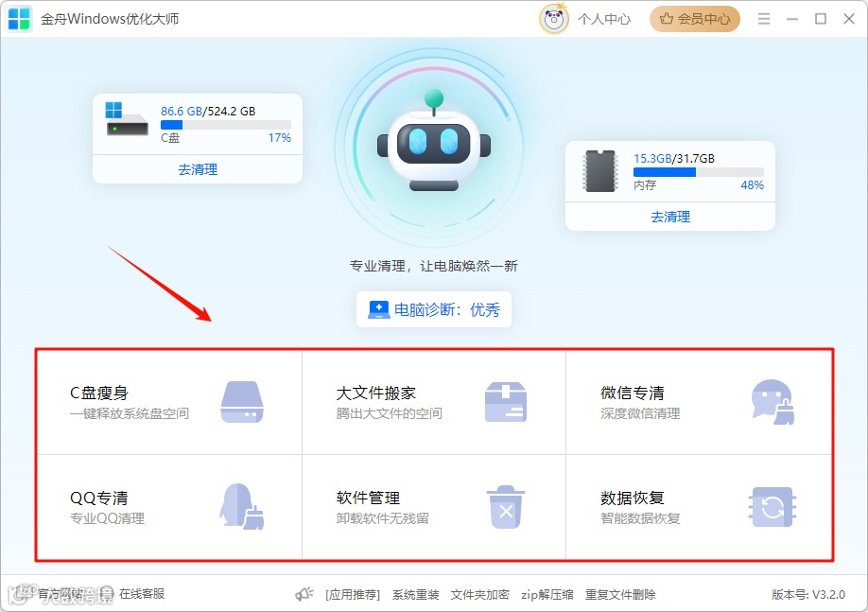Open 数据恢复 feature
Screen dimensions: 868x612
coord(699,507)
